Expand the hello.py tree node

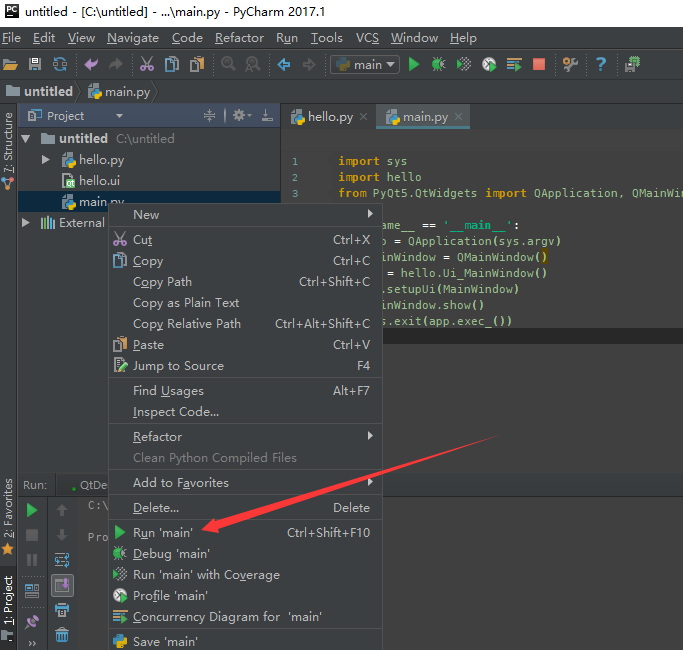(x=46, y=160)
